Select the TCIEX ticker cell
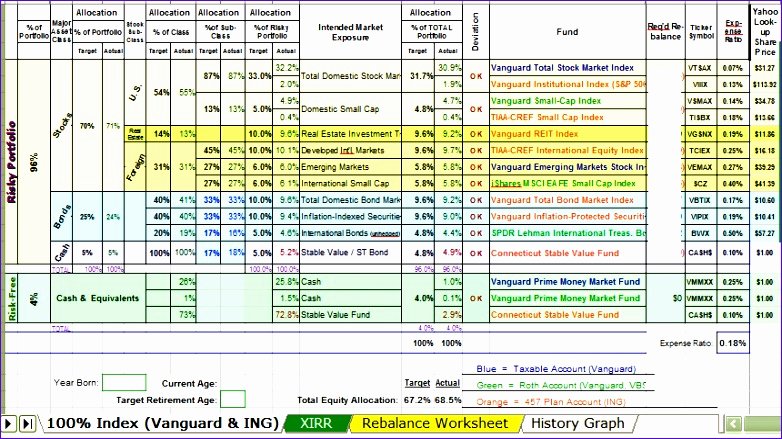This screenshot has height=439, width=782. point(701,150)
